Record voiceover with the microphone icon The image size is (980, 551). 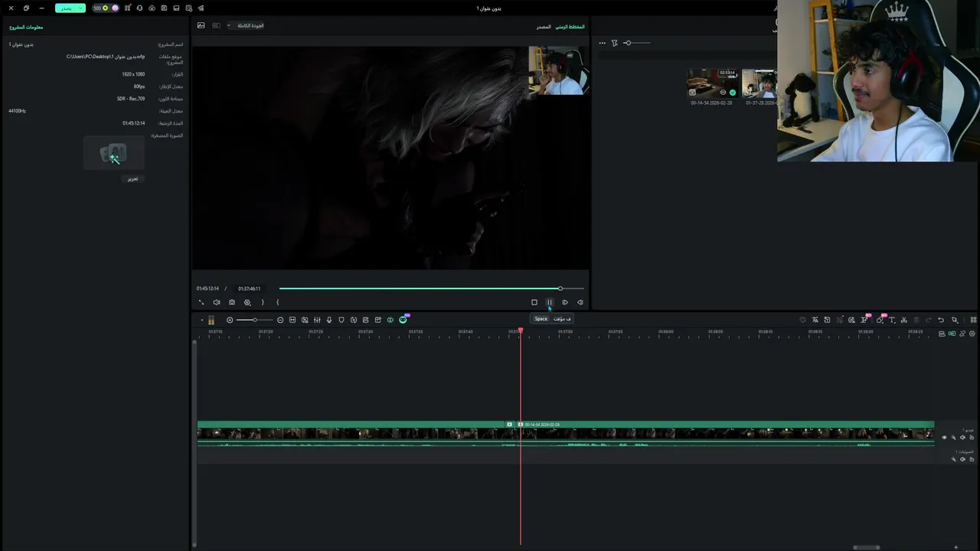[x=329, y=320]
